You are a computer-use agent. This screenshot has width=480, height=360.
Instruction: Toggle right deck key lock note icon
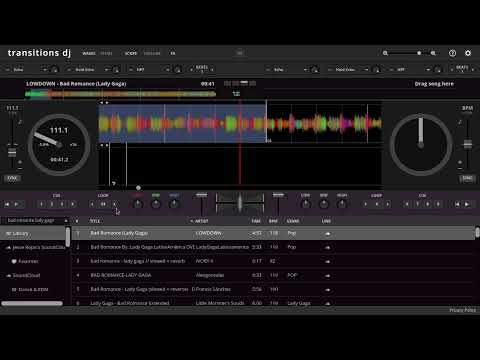coord(460,122)
